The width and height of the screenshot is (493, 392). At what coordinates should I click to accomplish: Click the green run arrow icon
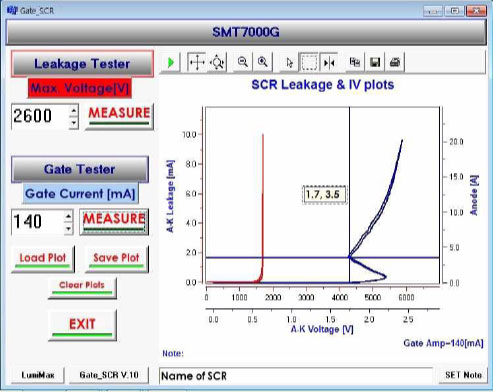tap(171, 62)
